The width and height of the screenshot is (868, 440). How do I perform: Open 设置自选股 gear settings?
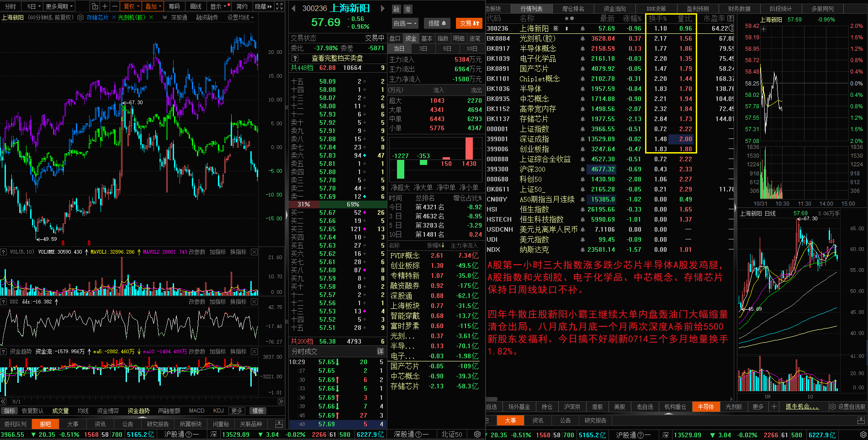pos(848,407)
